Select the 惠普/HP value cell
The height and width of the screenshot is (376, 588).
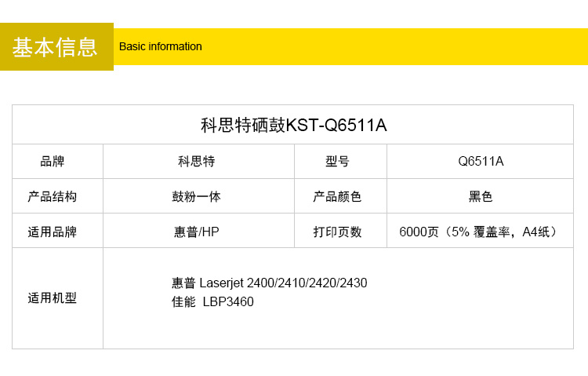pos(197,232)
